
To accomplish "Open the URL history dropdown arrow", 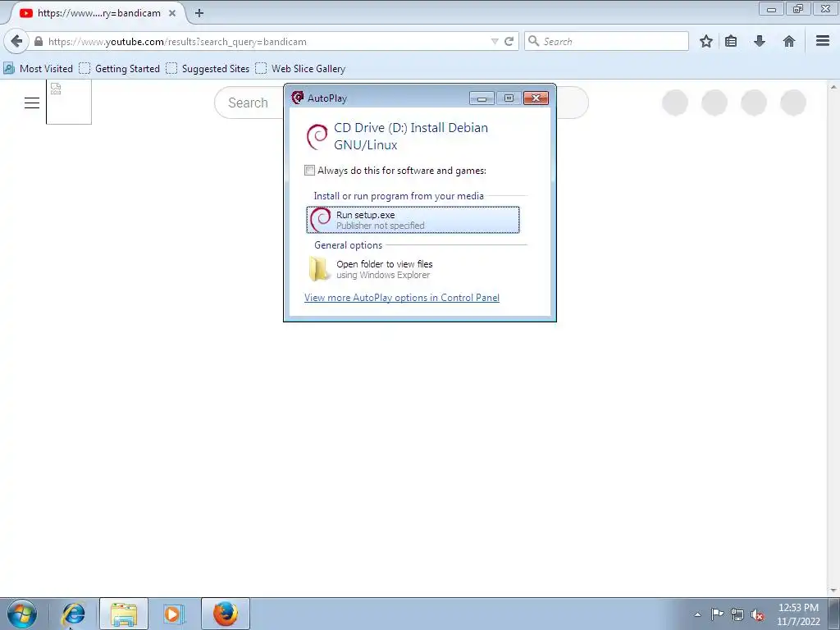I will click(x=495, y=41).
